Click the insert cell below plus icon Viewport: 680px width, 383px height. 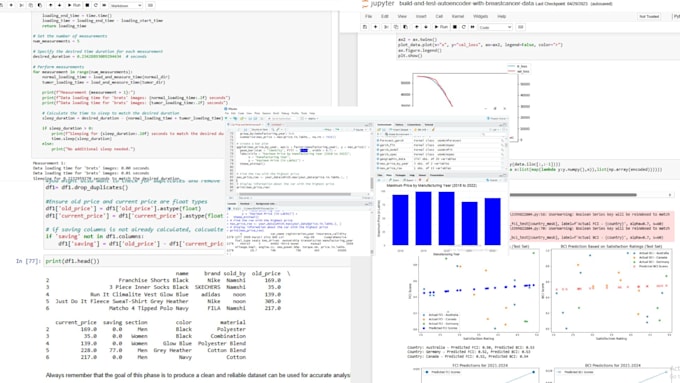tap(376, 27)
